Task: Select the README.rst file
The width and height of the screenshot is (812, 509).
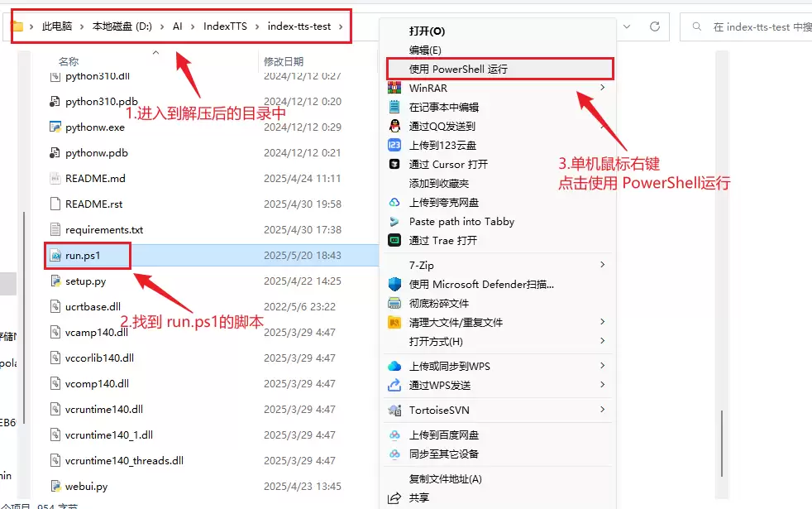Action: point(93,204)
